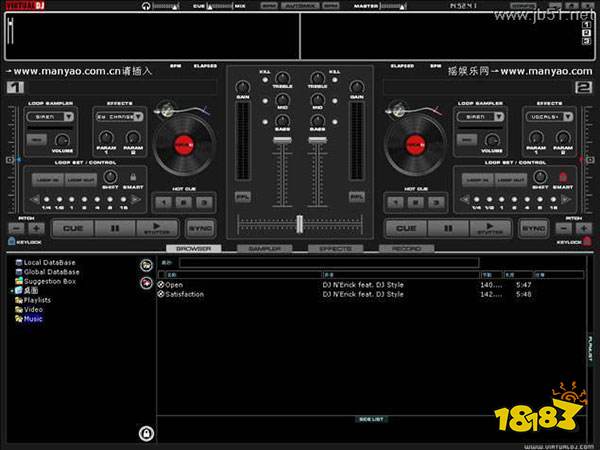Click the deck 1 loop length right arrow
The image size is (600, 450).
click(x=135, y=199)
